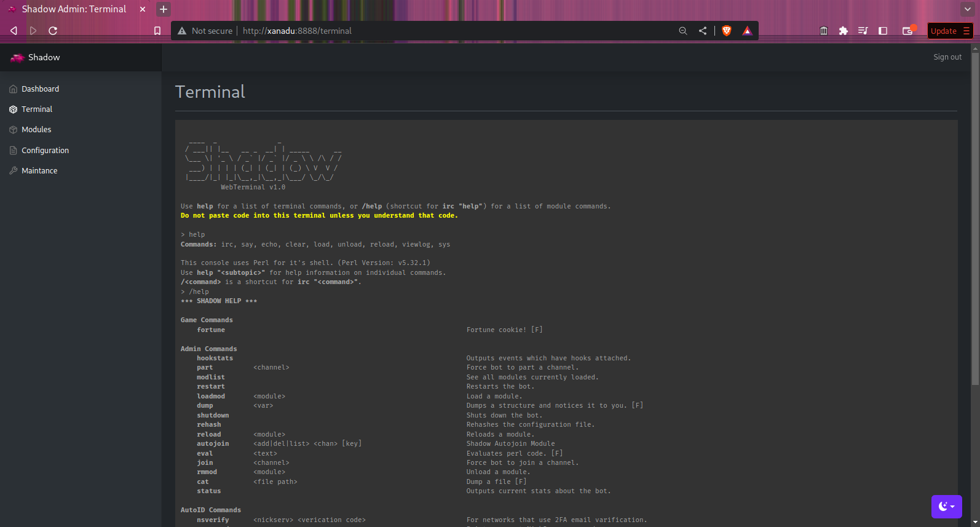The image size is (980, 527).
Task: Go back with the browser back arrow
Action: point(14,31)
